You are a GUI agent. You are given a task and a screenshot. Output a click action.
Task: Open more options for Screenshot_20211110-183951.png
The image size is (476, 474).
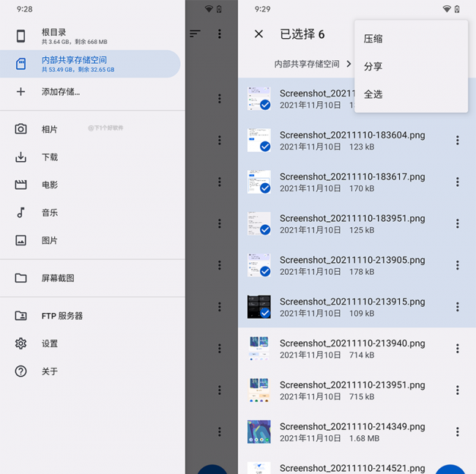457,223
